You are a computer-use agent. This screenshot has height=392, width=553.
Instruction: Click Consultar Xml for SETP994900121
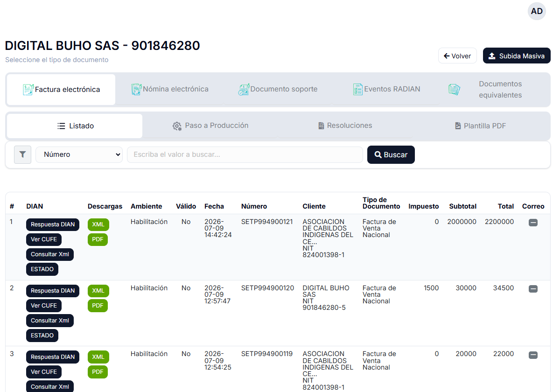point(50,254)
